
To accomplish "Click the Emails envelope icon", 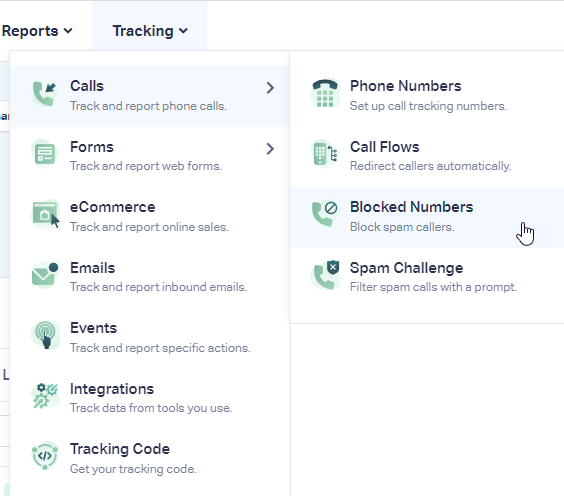I will (x=45, y=275).
